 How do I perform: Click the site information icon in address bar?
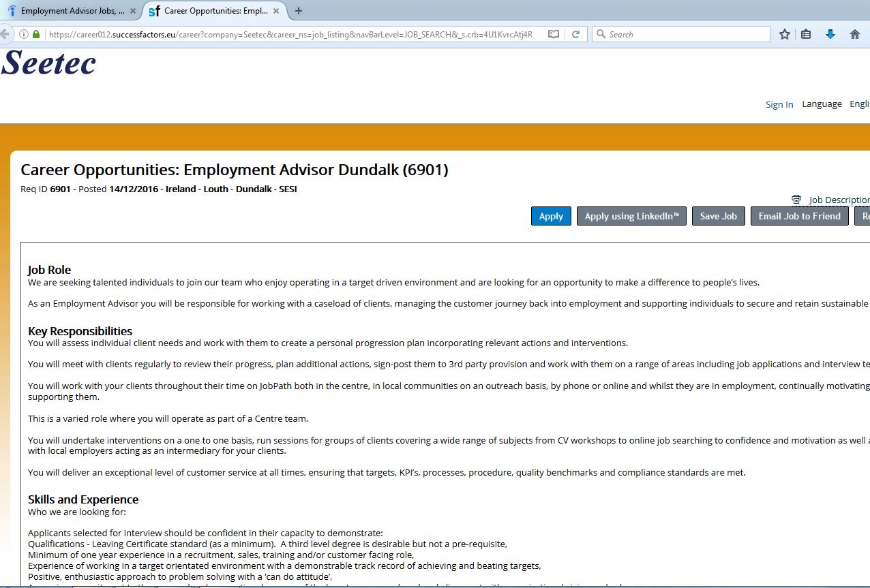point(23,34)
